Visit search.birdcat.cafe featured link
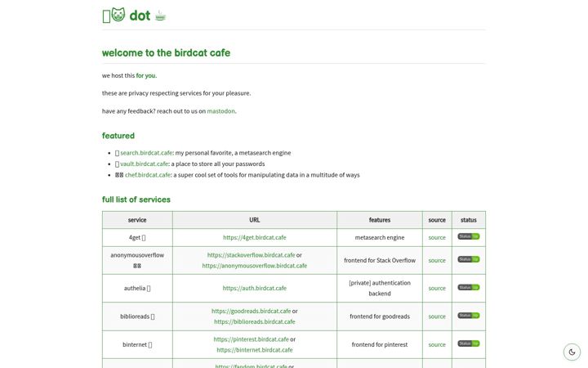588x368 pixels. (146, 153)
